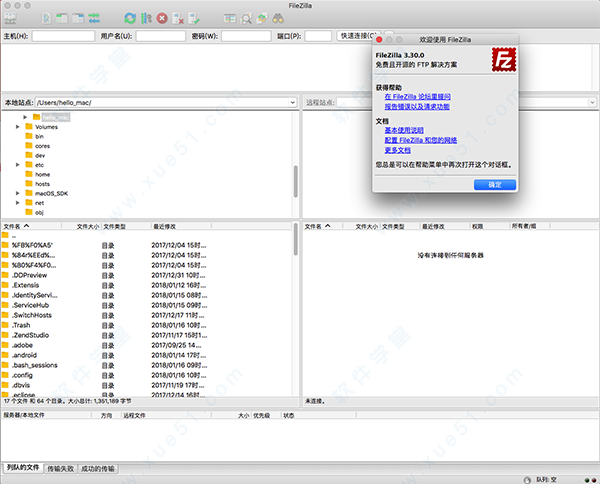Click folder icon beside Volumes in tree

coord(29,127)
